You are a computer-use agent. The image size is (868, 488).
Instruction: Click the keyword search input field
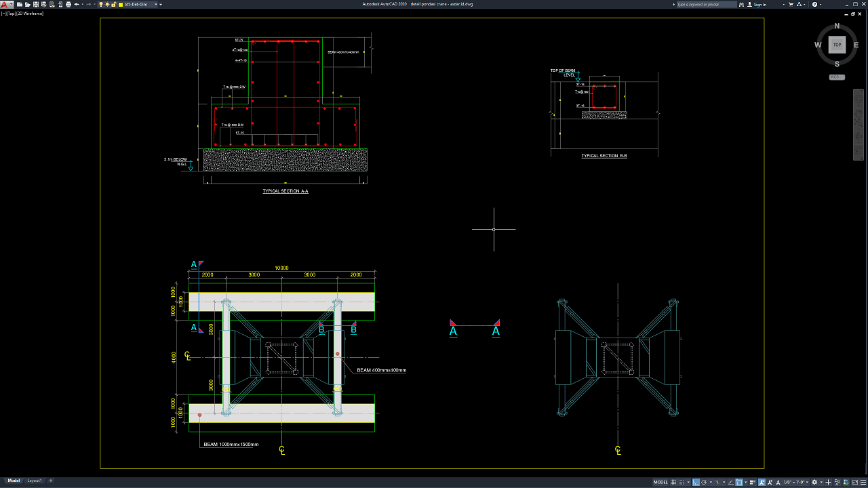coord(705,4)
